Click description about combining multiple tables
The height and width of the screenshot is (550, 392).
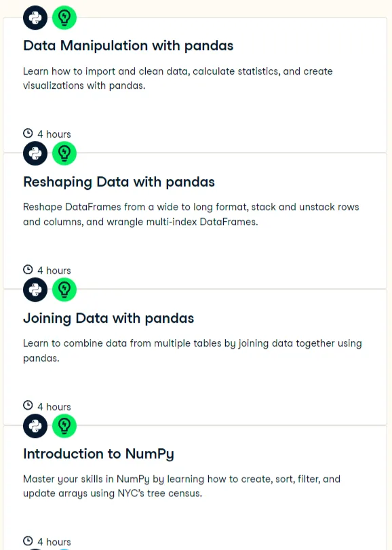coord(192,351)
